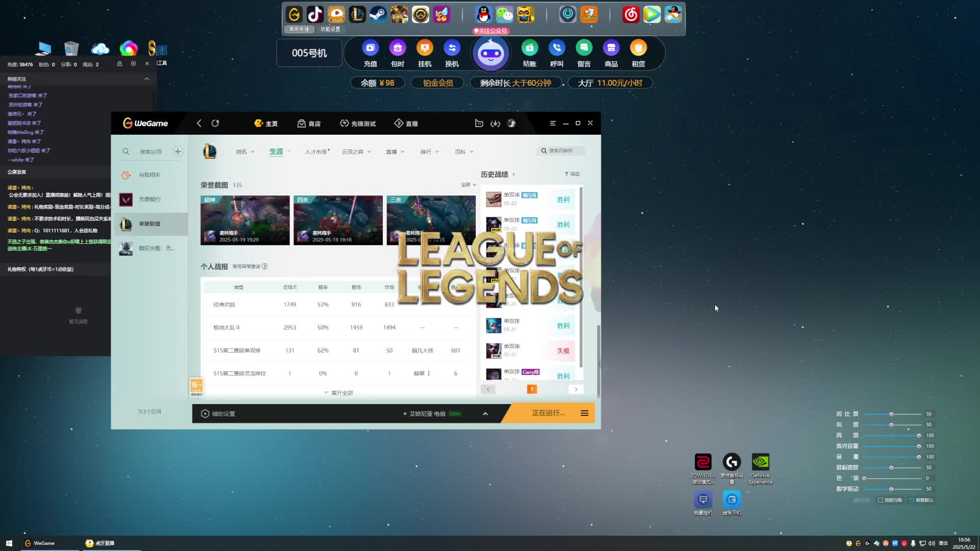Image resolution: width=980 pixels, height=551 pixels.
Task: Expand the server selector arrow near 艾欧尼亚
Action: [485, 414]
